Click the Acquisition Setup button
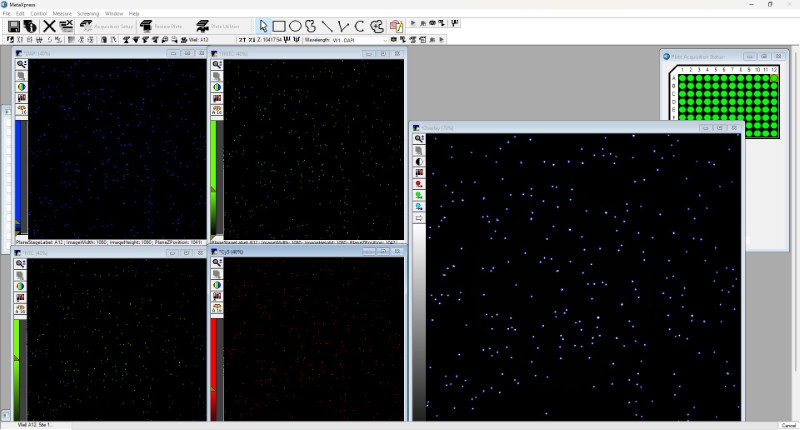Image resolution: width=800 pixels, height=430 pixels. (x=107, y=26)
